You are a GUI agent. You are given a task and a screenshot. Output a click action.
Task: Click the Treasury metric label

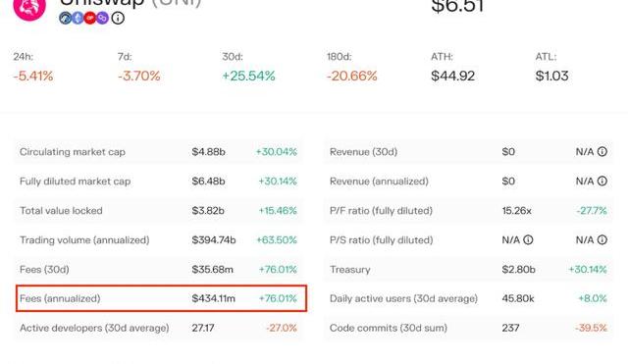point(349,270)
